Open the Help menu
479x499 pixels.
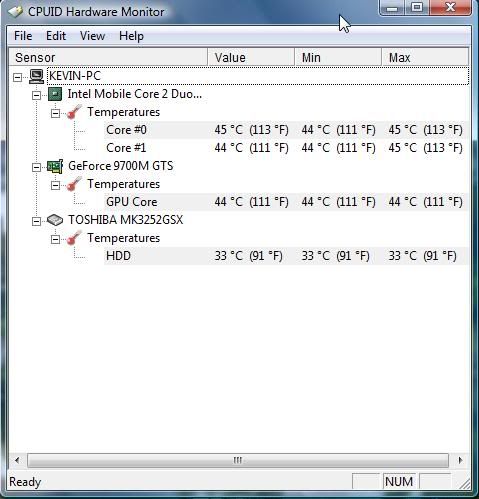131,36
